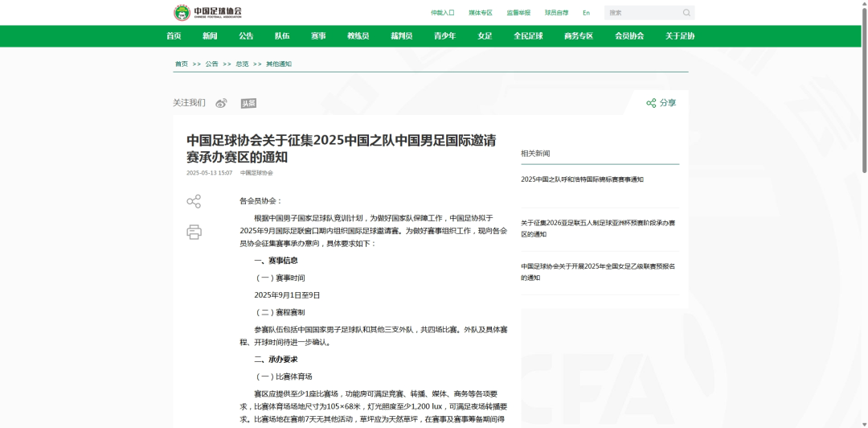The width and height of the screenshot is (868, 428).
Task: Click the subheading （一）赛事时间
Action: pyautogui.click(x=280, y=278)
